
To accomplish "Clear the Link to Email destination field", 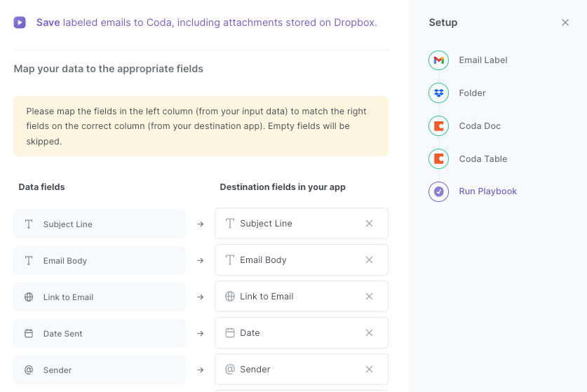I will tap(369, 297).
